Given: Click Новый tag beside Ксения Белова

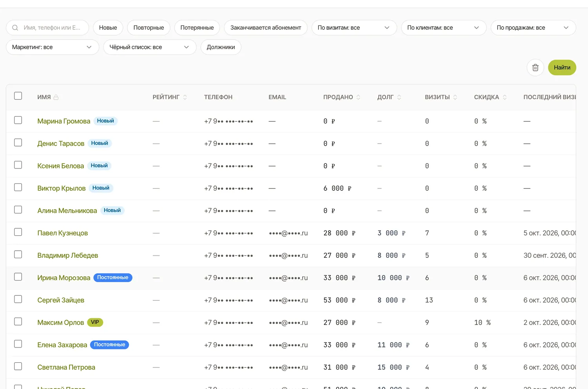Looking at the screenshot, I should pos(99,166).
